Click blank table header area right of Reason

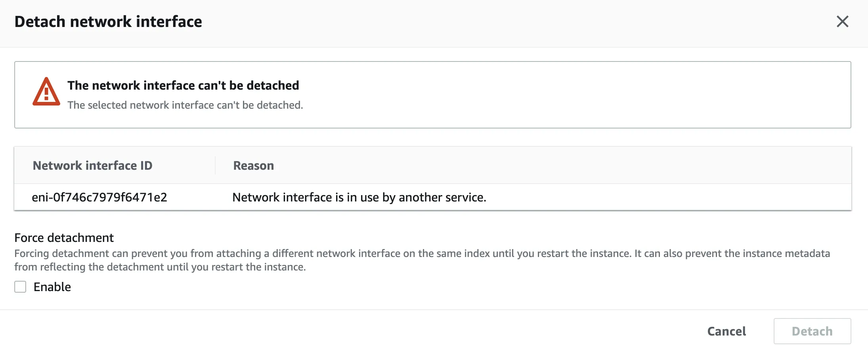tap(555, 165)
